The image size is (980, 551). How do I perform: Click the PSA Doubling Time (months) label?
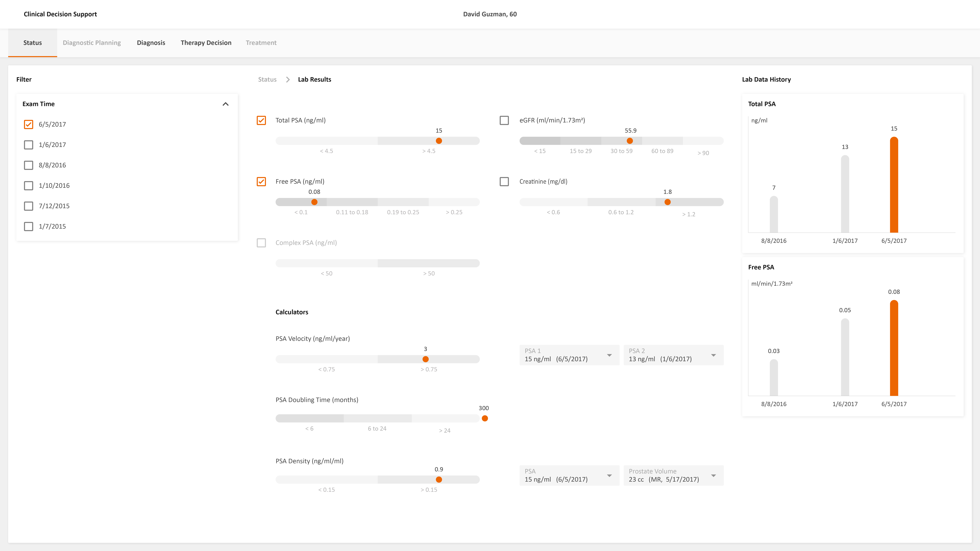point(317,400)
